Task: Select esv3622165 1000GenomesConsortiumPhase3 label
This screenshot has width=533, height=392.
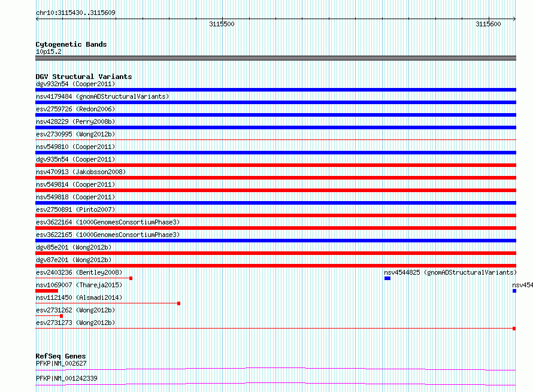Action: [108, 235]
